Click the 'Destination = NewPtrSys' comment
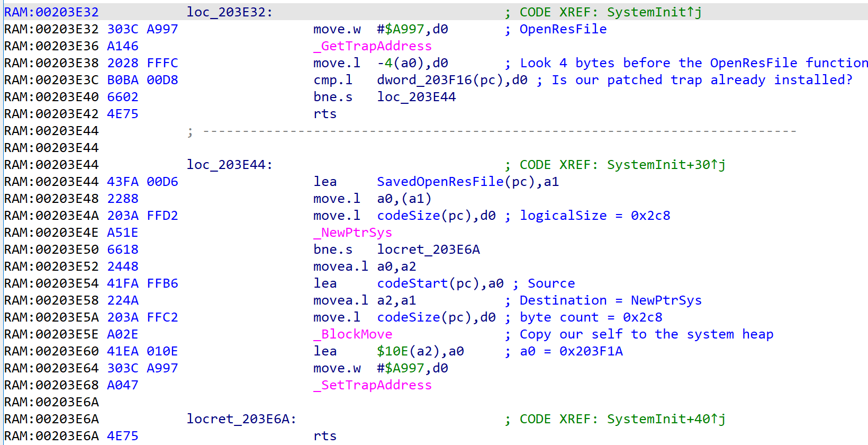The height and width of the screenshot is (445, 868). [611, 300]
